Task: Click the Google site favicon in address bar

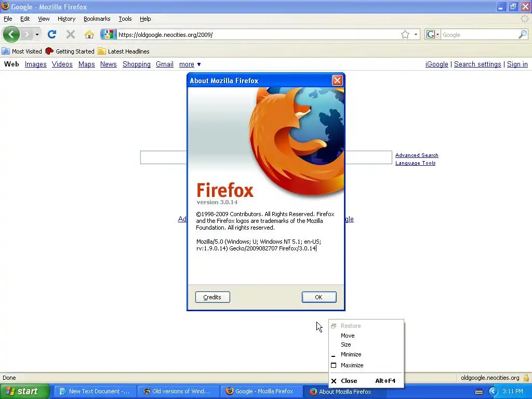Action: [108, 34]
